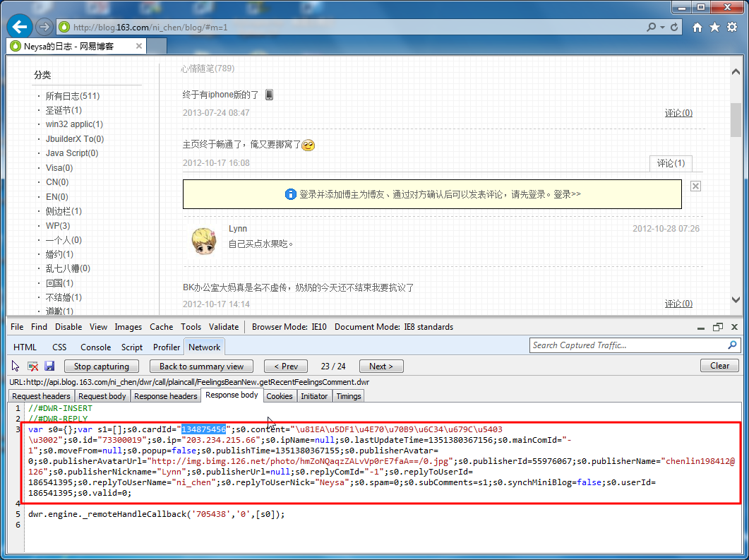Open the File menu in developer tools
Image resolution: width=749 pixels, height=560 pixels.
[17, 327]
